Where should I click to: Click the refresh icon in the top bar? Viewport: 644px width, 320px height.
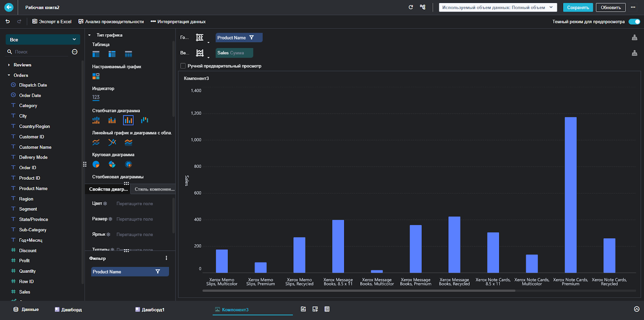tap(411, 7)
